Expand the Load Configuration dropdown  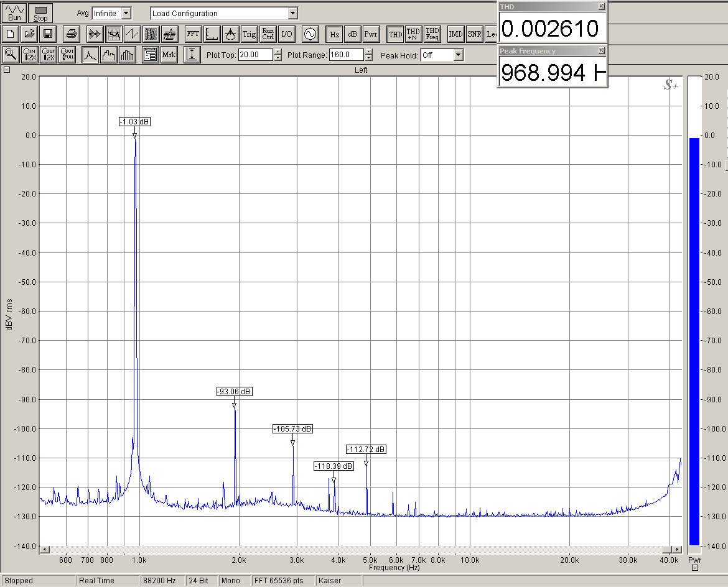click(292, 14)
